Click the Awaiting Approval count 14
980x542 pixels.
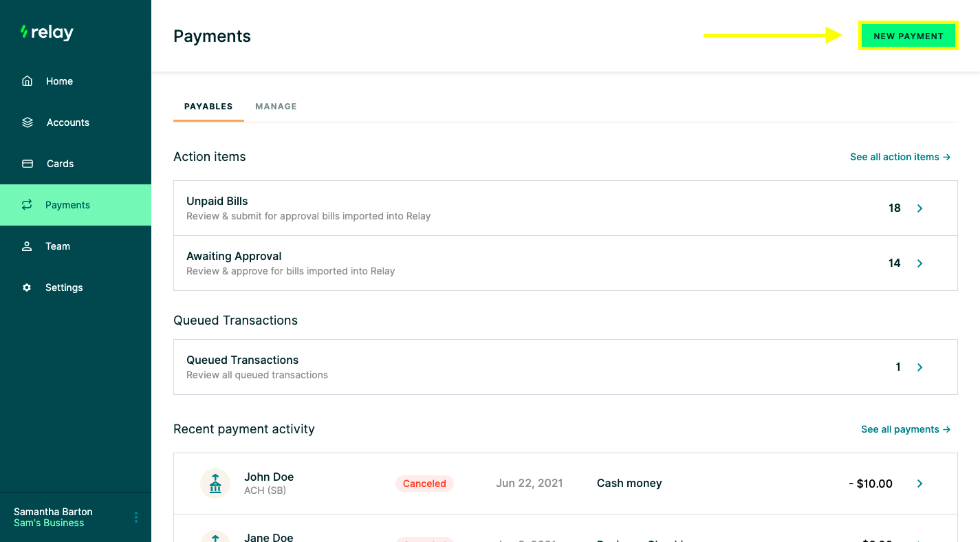pos(894,263)
